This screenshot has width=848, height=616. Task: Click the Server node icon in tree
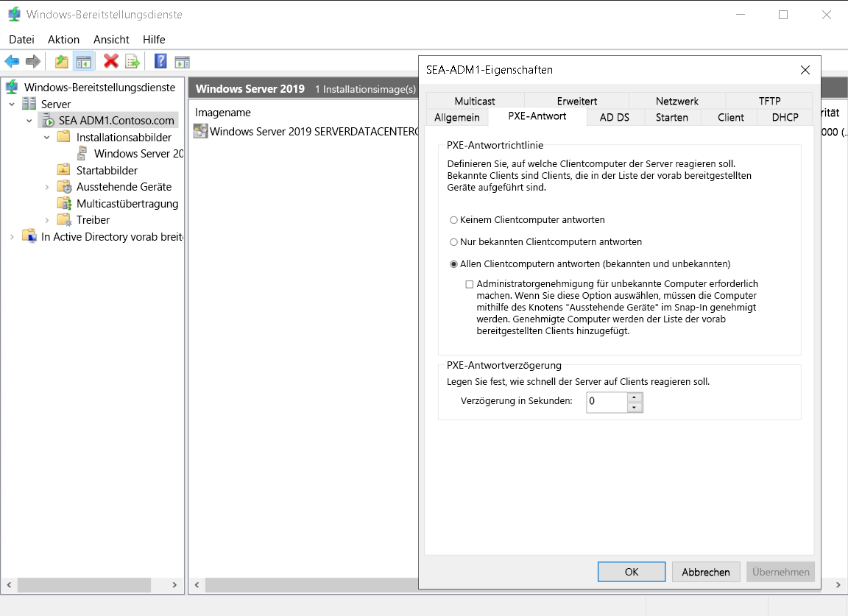[29, 104]
